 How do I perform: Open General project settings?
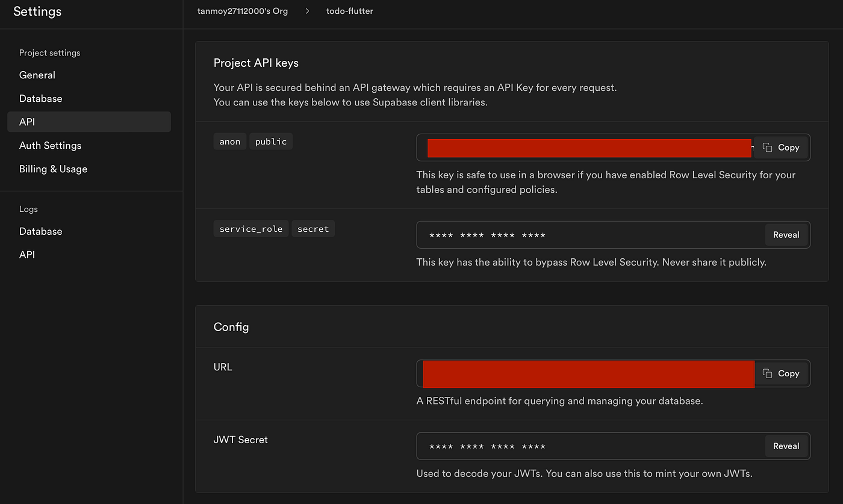(37, 75)
